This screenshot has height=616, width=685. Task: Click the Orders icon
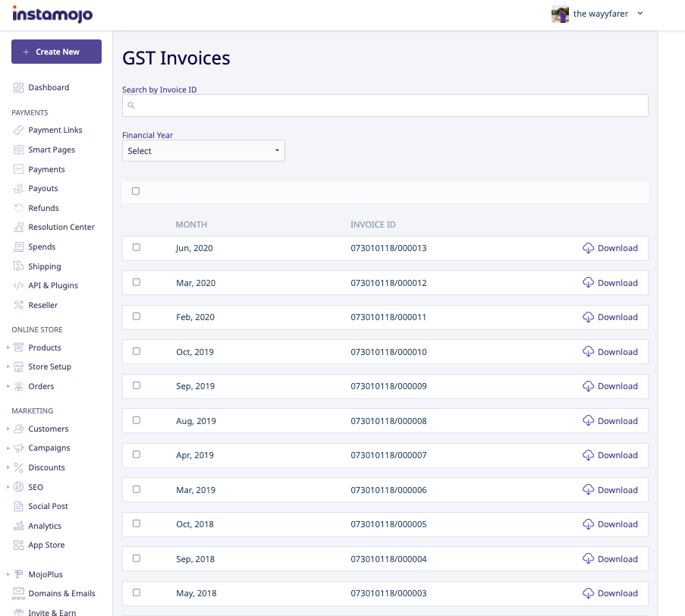pyautogui.click(x=18, y=386)
